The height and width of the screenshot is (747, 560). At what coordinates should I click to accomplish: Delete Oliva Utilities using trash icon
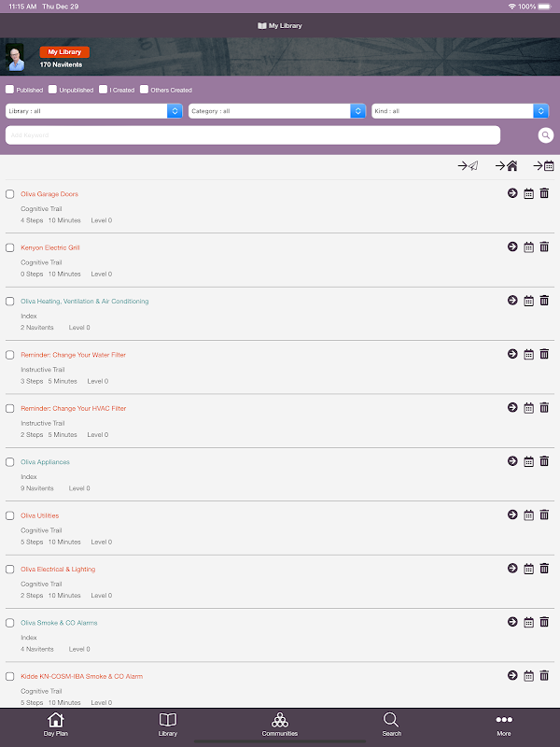click(x=544, y=515)
